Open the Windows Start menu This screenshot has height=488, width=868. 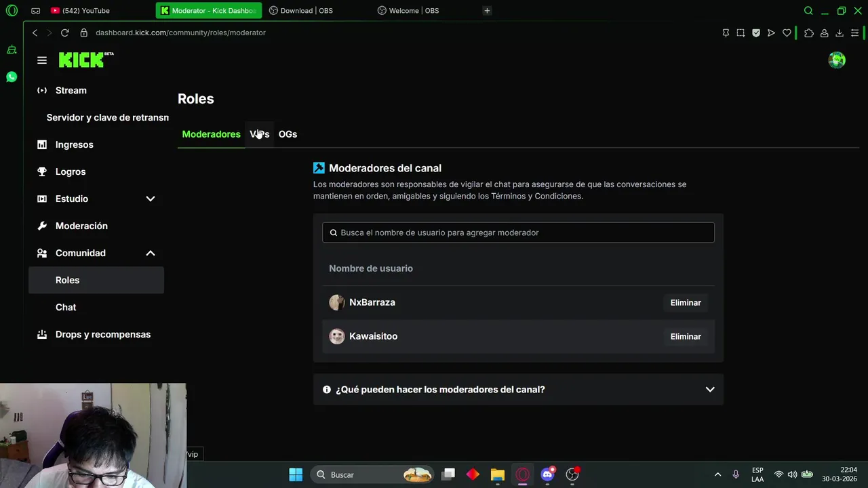pyautogui.click(x=296, y=474)
